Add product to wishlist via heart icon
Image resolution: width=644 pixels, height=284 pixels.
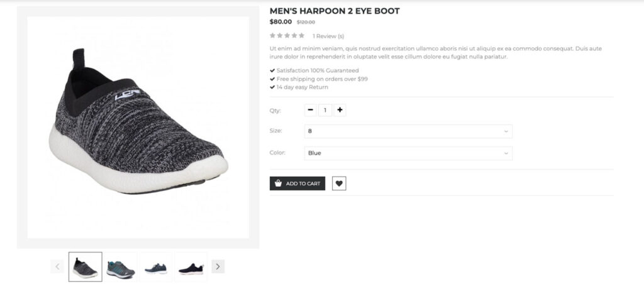click(x=339, y=183)
